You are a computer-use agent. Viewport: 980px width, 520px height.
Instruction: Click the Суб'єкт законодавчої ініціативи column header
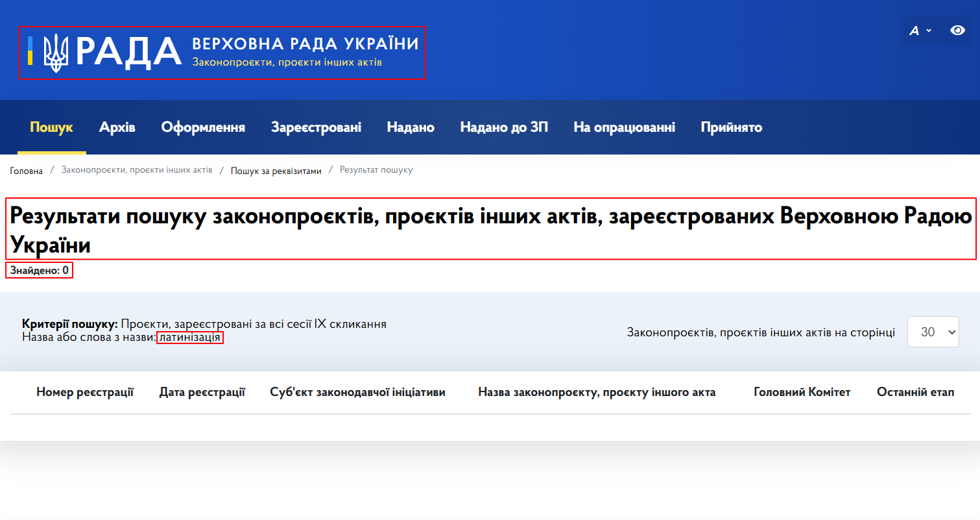pyautogui.click(x=358, y=392)
